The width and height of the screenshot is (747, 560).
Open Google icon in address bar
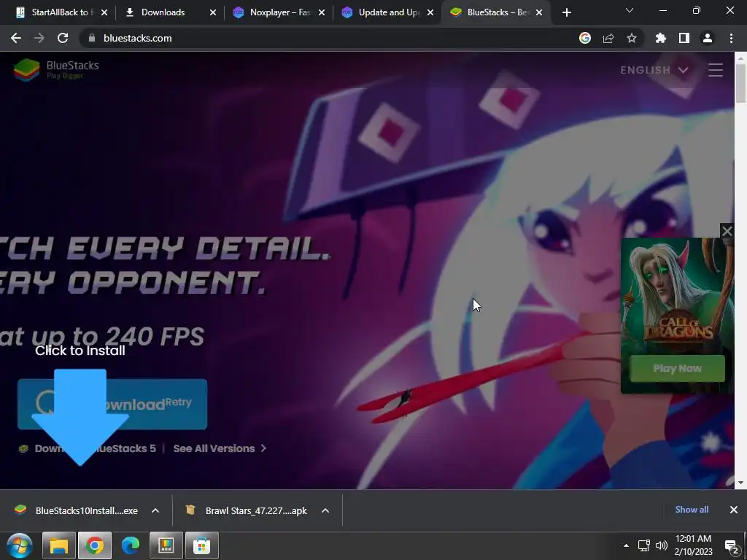click(x=585, y=38)
